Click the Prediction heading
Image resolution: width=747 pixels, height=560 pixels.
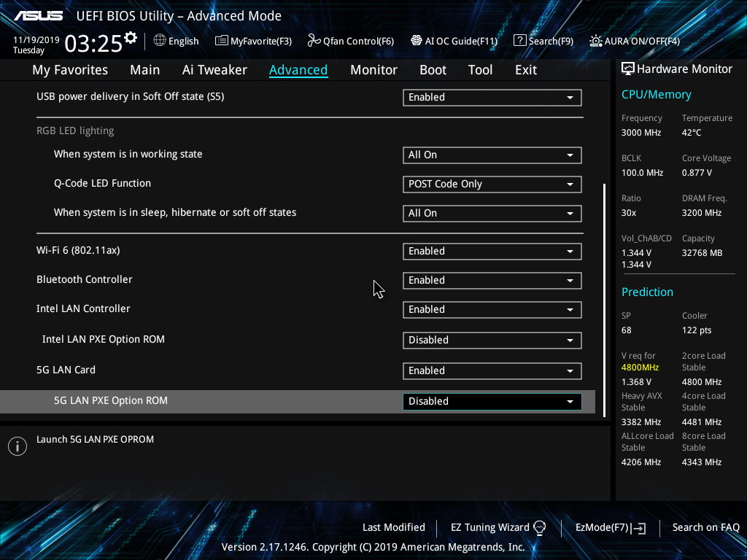(647, 292)
